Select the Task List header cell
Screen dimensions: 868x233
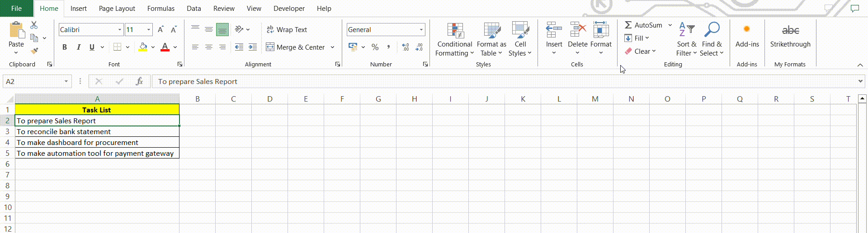[97, 110]
